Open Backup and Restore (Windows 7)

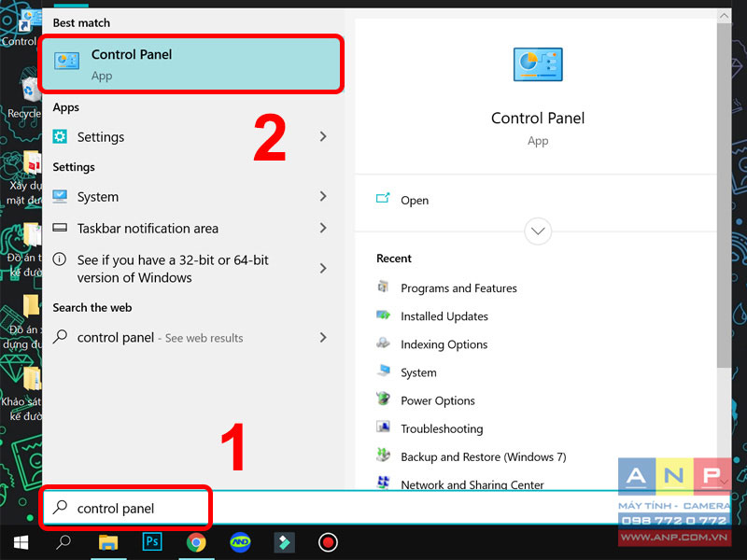coord(484,457)
